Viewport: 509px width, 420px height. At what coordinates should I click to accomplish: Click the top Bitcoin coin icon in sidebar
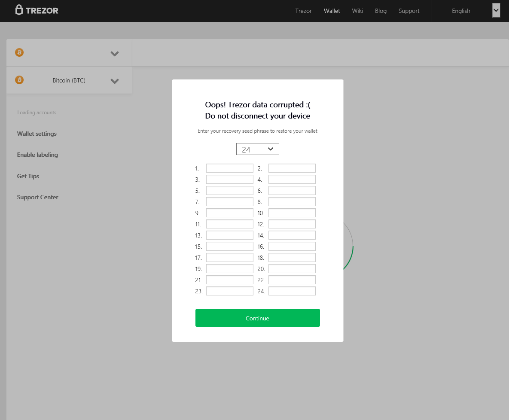coord(19,52)
